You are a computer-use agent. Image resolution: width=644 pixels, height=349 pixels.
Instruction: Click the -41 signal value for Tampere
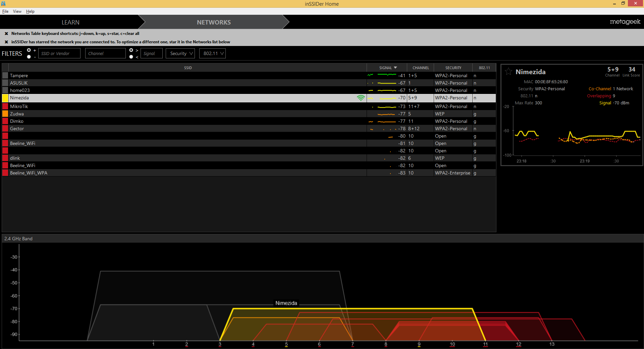coord(401,76)
